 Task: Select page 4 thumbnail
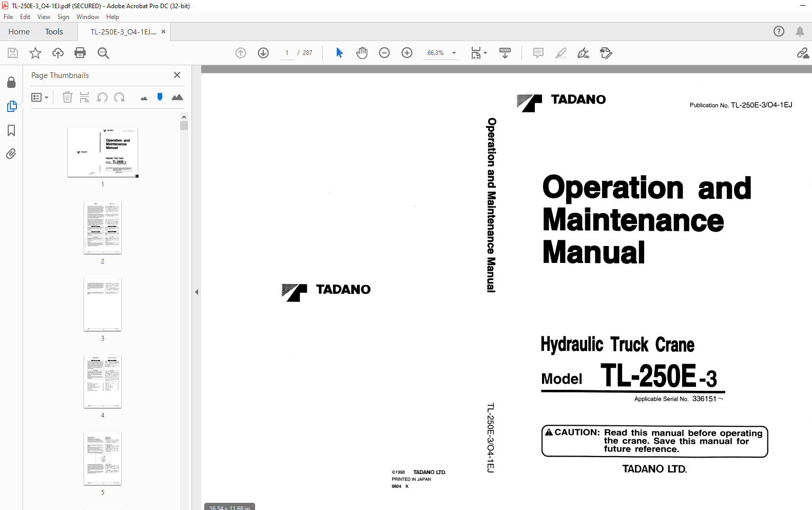tap(103, 381)
